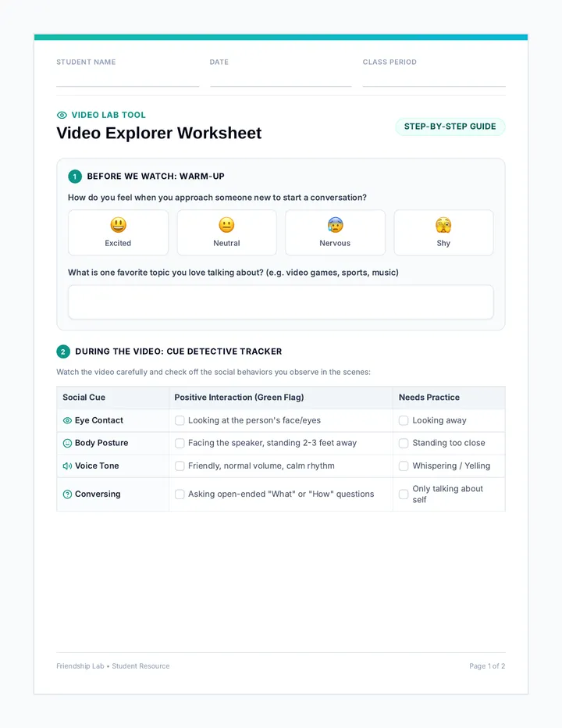The height and width of the screenshot is (728, 562).
Task: Check 'Looking at the person's face/eyes'
Action: click(180, 420)
